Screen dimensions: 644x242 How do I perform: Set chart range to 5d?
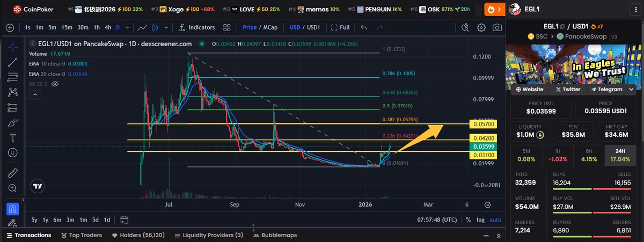(95, 219)
